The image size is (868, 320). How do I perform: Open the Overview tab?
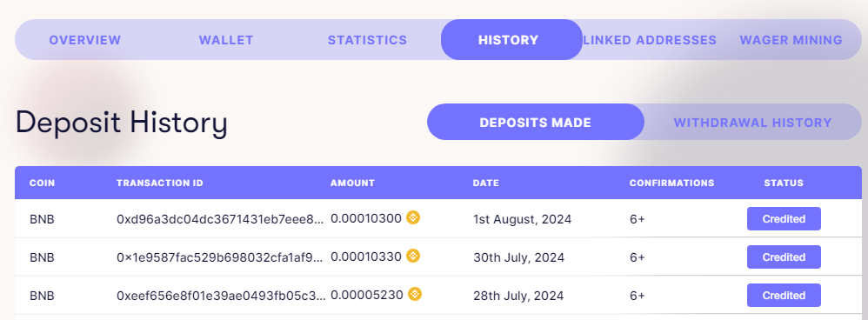84,40
